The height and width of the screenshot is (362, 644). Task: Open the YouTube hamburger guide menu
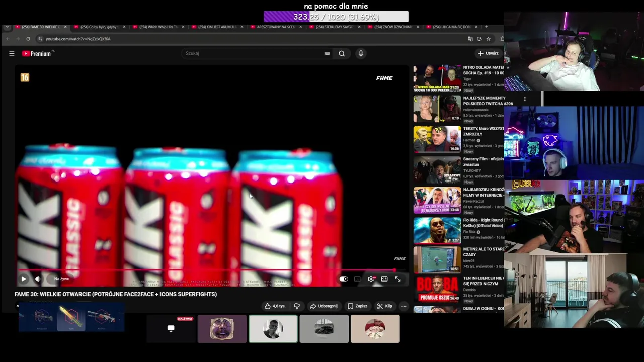[x=12, y=53]
